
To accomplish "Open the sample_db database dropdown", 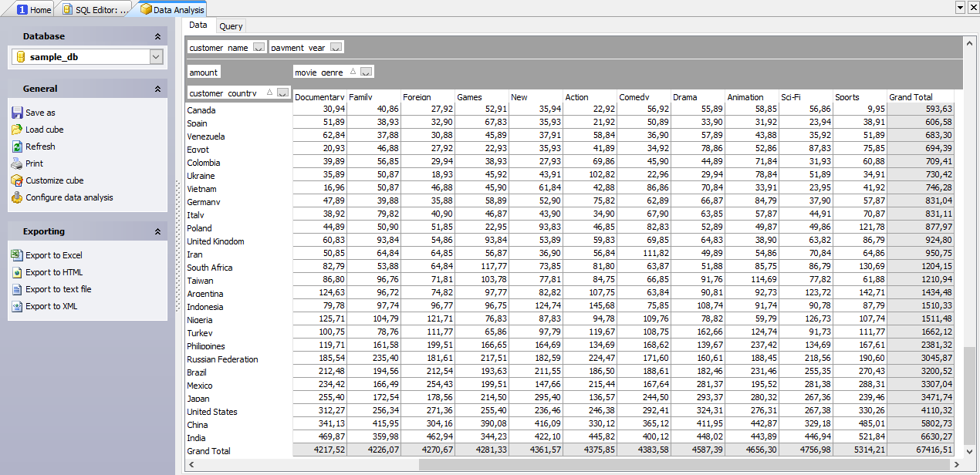I will pyautogui.click(x=156, y=57).
